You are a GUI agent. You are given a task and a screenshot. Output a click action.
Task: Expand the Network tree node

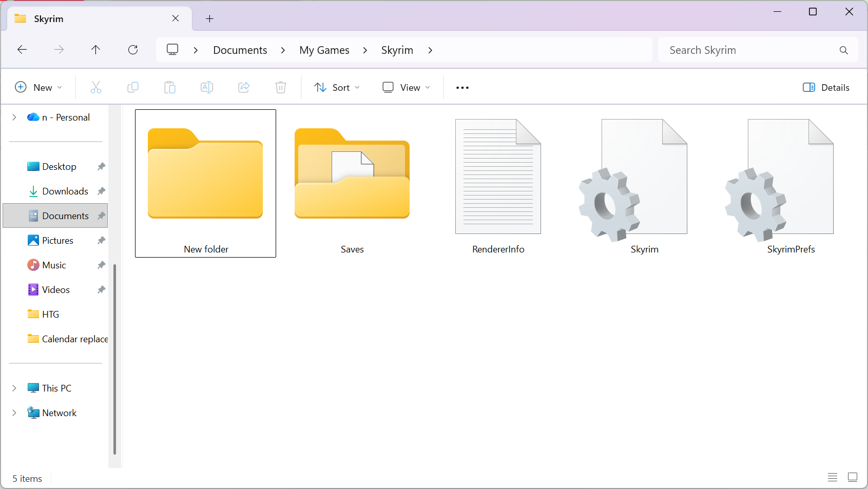click(x=14, y=413)
